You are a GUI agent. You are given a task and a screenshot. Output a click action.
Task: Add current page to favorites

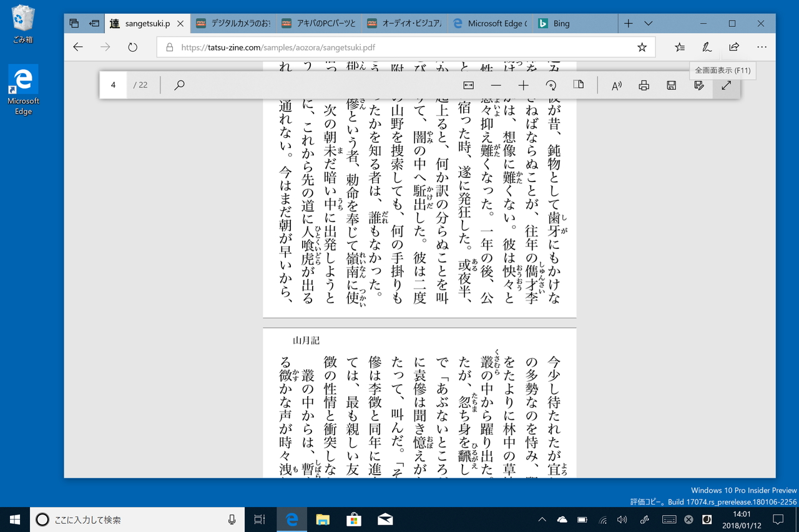[x=642, y=47]
